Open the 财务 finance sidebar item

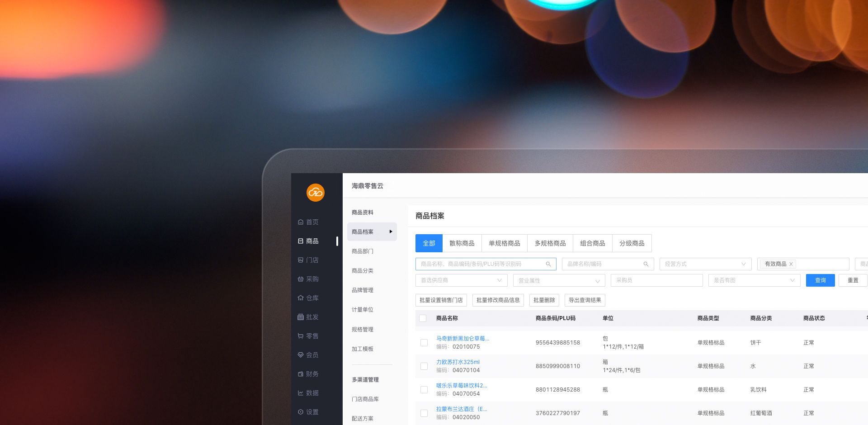(308, 374)
